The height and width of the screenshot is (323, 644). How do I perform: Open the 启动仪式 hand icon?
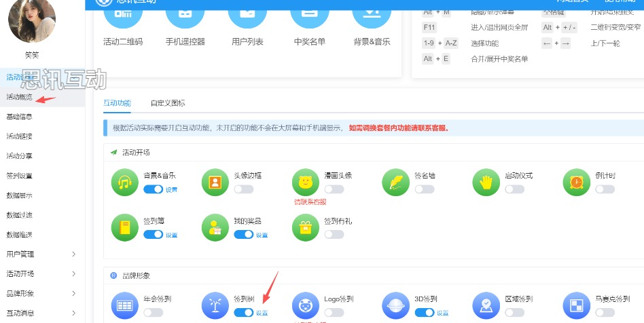[x=486, y=182]
